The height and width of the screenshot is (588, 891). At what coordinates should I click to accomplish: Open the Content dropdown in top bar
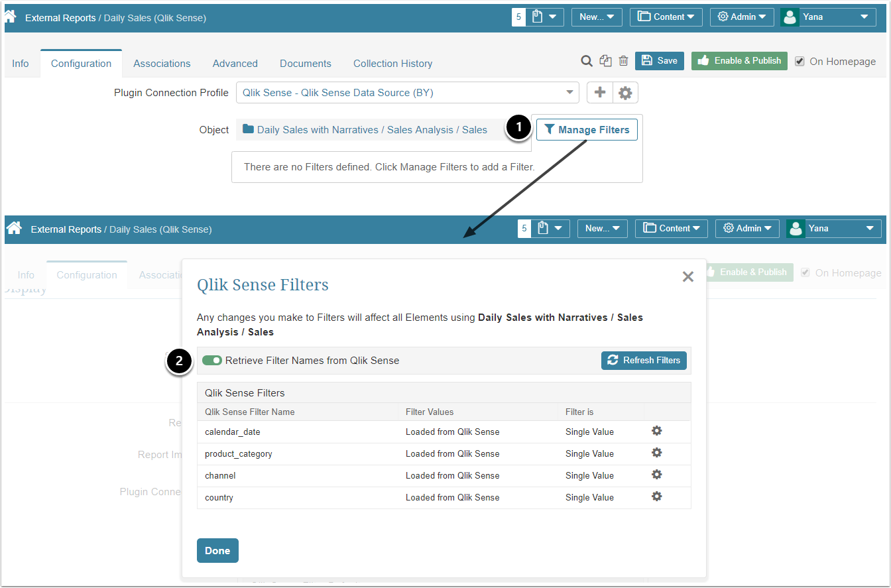pos(666,17)
